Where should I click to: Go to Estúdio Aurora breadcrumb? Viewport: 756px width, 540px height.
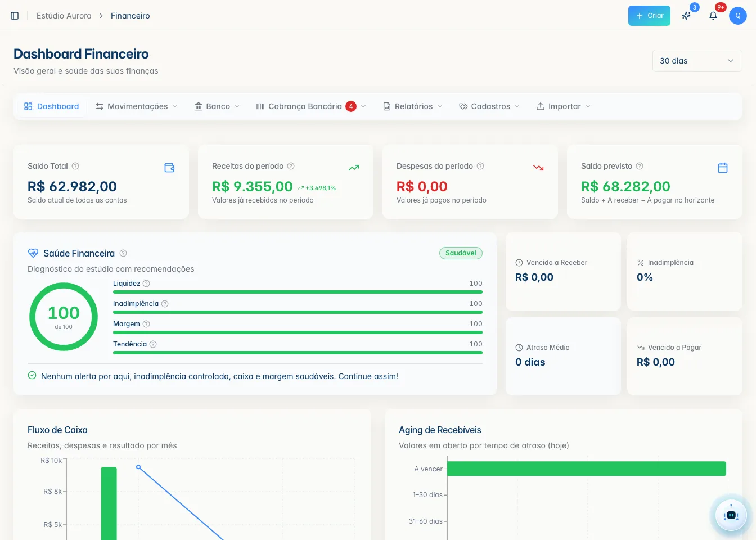click(64, 16)
